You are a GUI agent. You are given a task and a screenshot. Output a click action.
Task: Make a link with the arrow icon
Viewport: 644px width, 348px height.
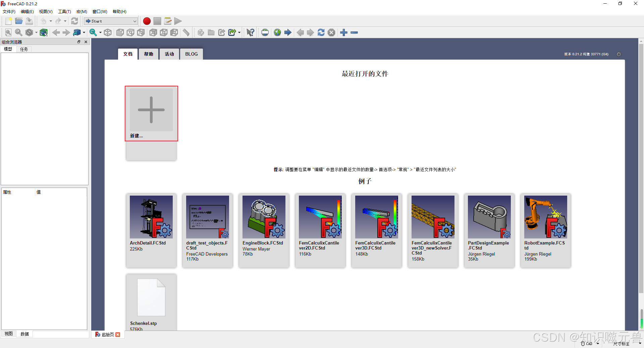tap(221, 32)
